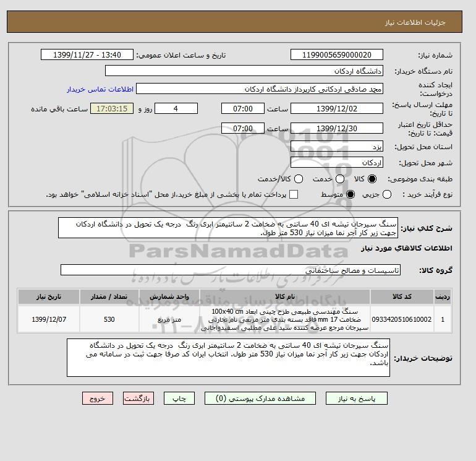The height and width of the screenshot is (461, 476).
Task: Open اطلاعات تماس خریدار link
Action: click(x=100, y=89)
